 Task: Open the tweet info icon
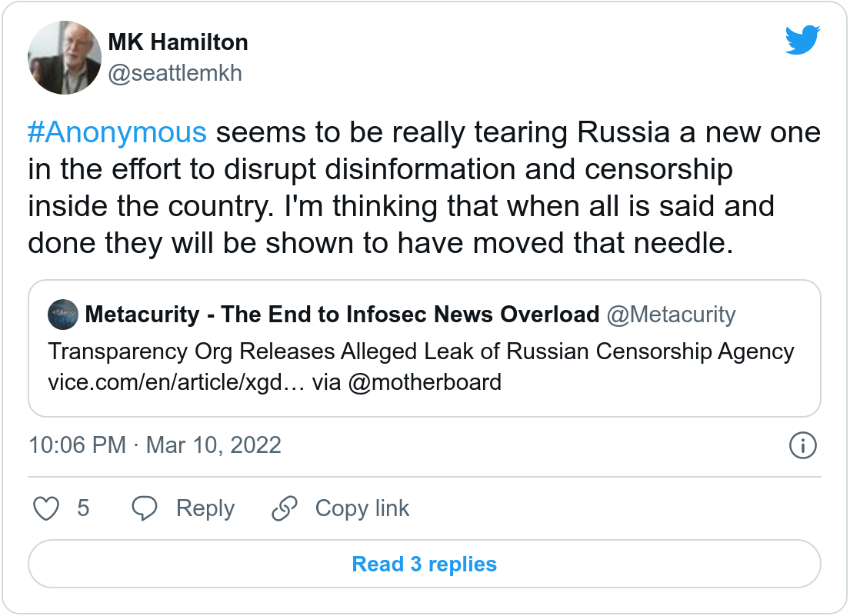tap(802, 445)
